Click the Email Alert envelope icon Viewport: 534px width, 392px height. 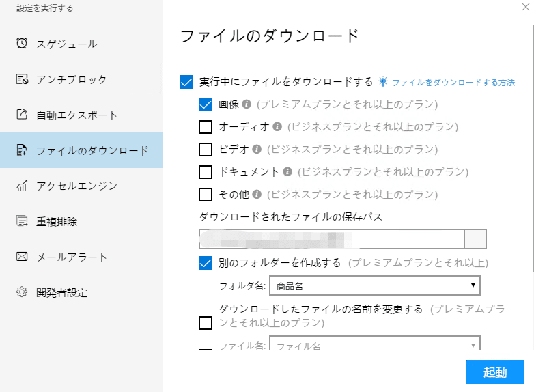pyautogui.click(x=22, y=257)
